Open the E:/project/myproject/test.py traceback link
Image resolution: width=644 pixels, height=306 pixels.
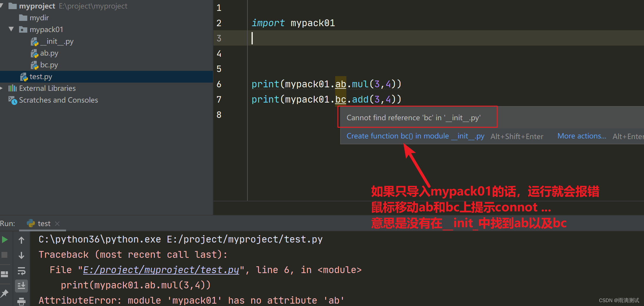click(161, 270)
